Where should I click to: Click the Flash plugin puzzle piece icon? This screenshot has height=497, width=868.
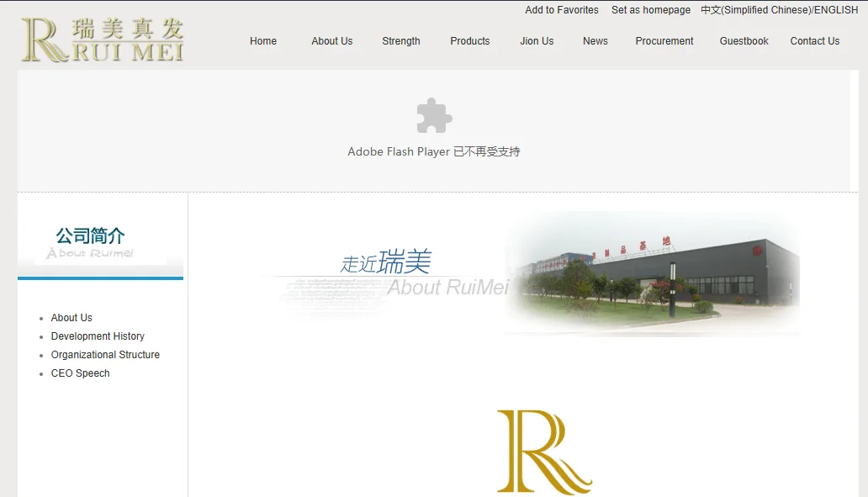(434, 115)
